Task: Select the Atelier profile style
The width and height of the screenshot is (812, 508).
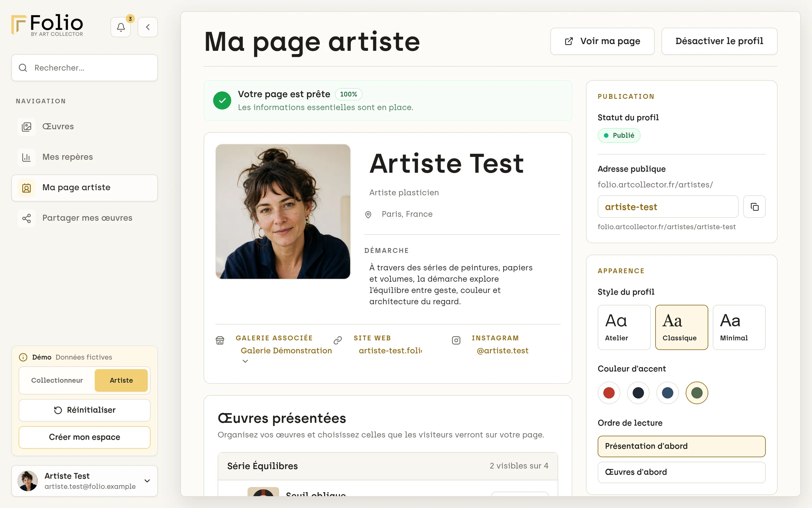Action: click(624, 327)
